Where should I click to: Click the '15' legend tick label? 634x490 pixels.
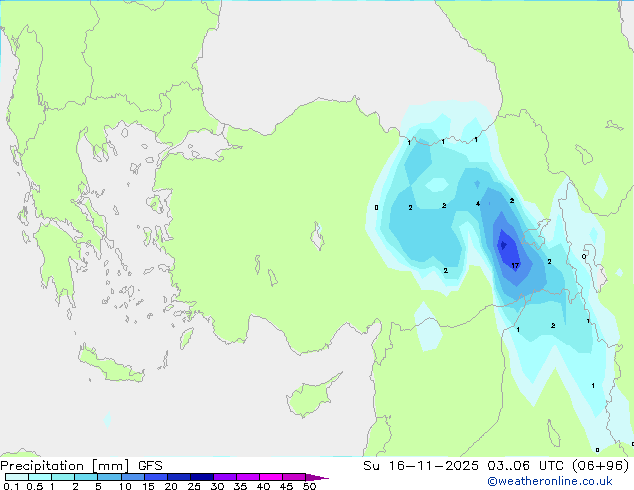tap(148, 486)
